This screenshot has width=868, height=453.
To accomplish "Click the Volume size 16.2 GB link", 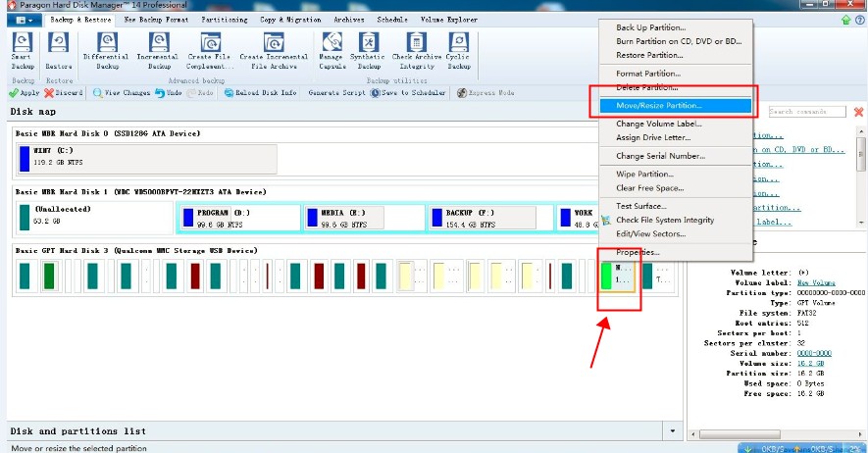I will coord(810,364).
